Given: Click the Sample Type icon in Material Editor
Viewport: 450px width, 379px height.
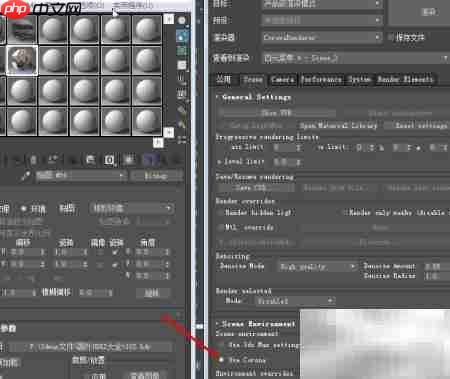Looking at the screenshot, I should [182, 21].
